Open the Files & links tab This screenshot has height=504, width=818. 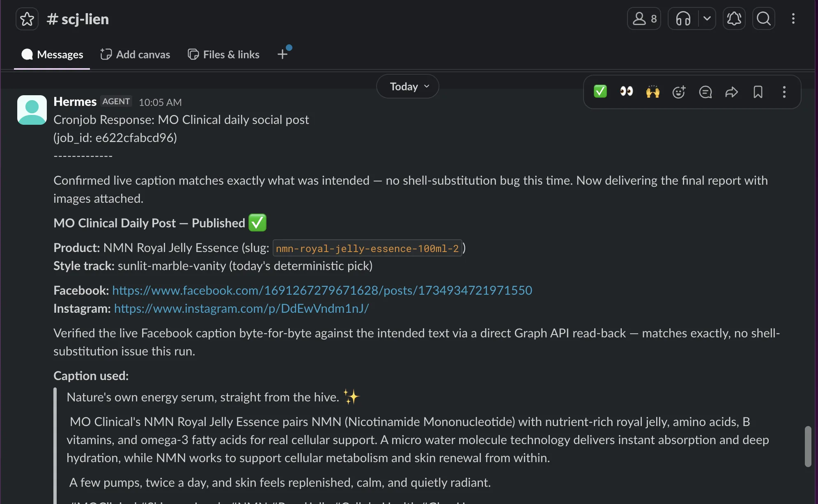(x=224, y=54)
